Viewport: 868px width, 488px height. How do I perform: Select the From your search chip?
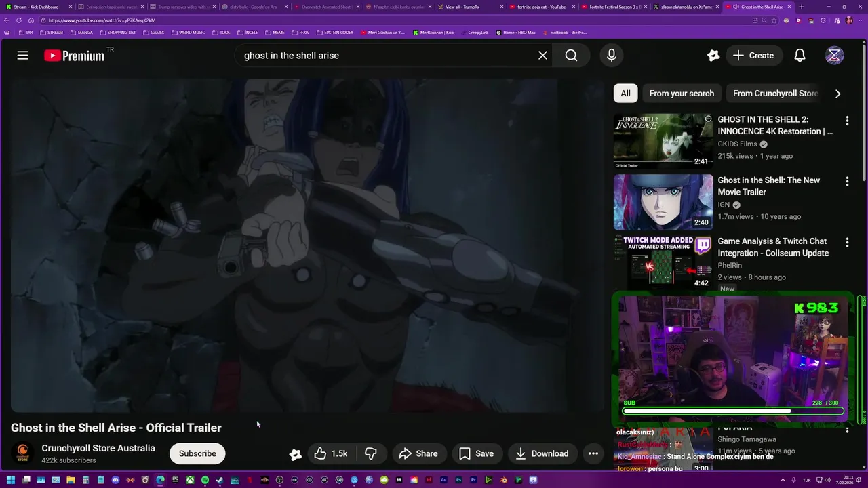(682, 94)
